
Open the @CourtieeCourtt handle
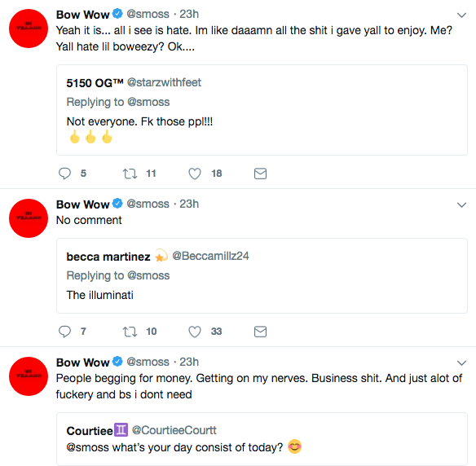[x=174, y=430]
